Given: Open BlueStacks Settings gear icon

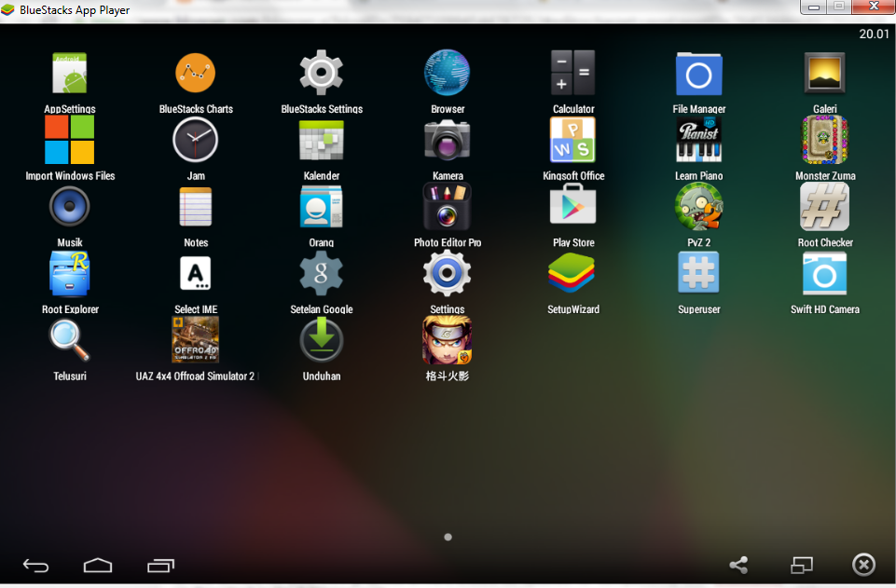Looking at the screenshot, I should [x=321, y=73].
